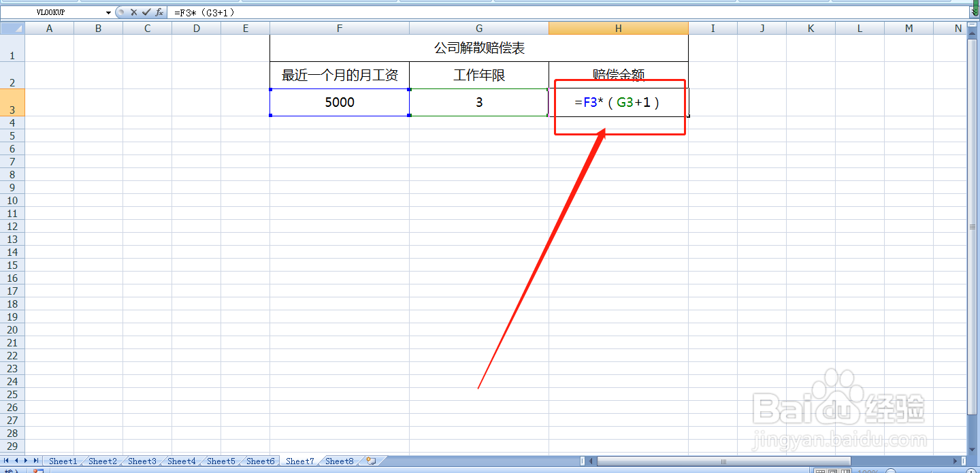Select column K header

811,28
